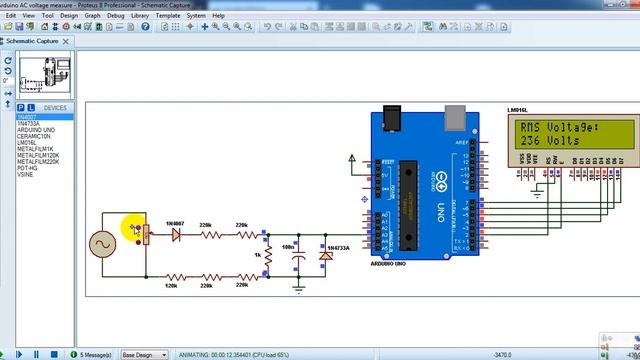Select VSINE in devices list
This screenshot has height=360, width=640.
click(45, 174)
